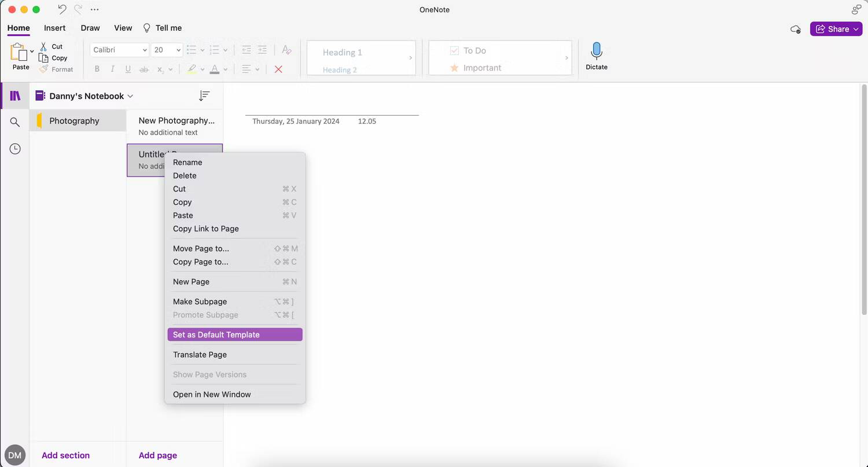Apply yellow highlighter to text

tap(192, 69)
